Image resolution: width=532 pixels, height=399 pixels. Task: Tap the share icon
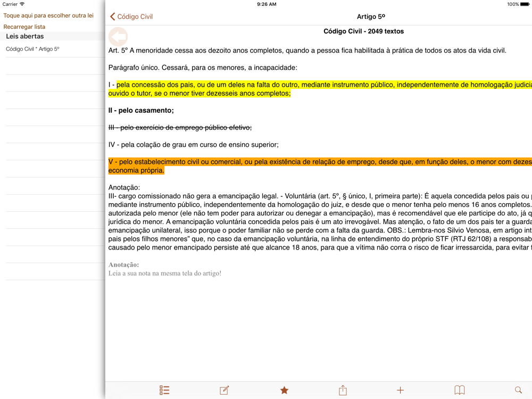(343, 390)
